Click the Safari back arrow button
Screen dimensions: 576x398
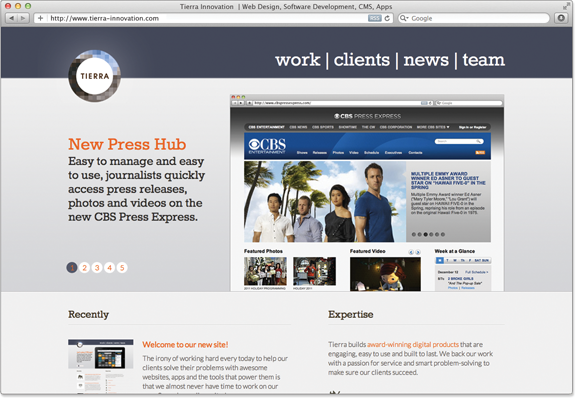(12, 18)
